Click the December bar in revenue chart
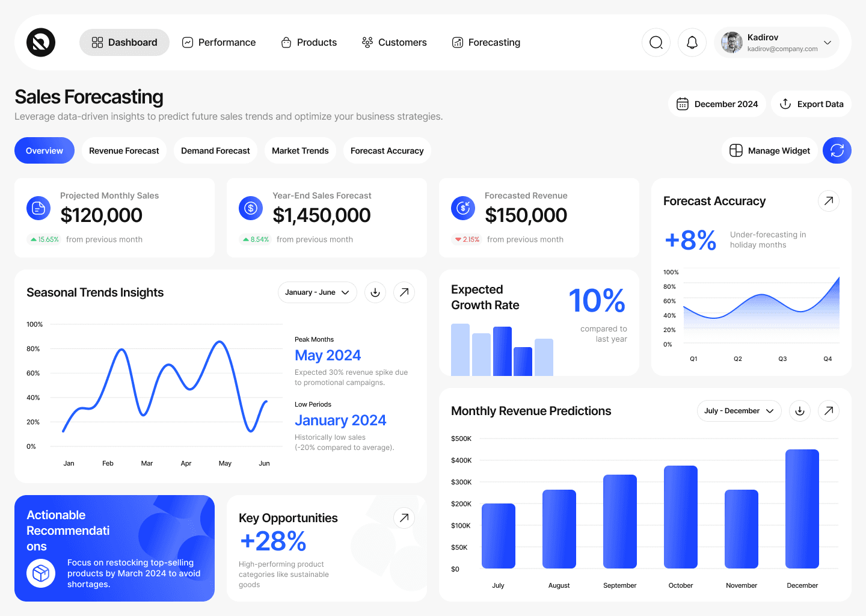 tap(802, 509)
